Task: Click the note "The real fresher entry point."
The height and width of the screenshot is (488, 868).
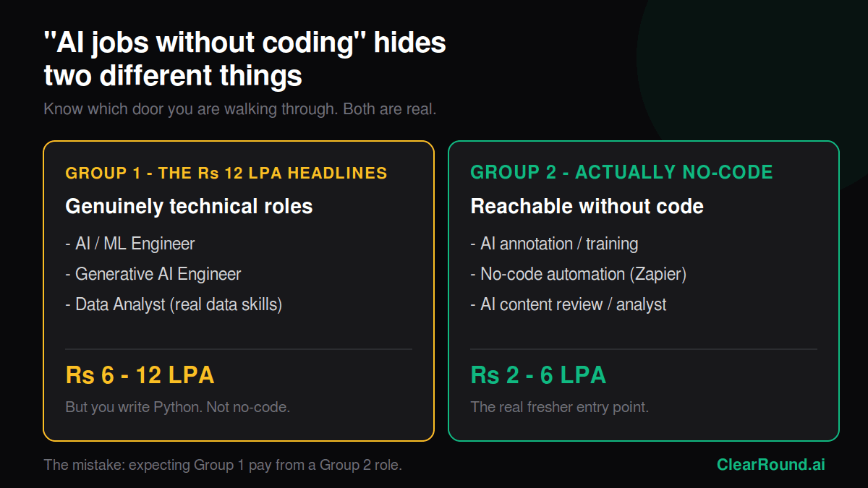Action: tap(559, 407)
